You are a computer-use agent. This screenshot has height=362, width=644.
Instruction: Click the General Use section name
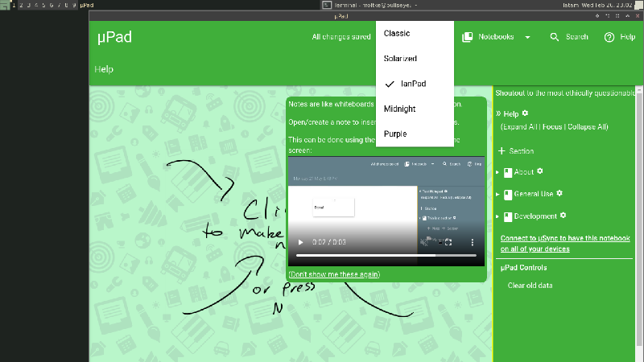coord(534,194)
